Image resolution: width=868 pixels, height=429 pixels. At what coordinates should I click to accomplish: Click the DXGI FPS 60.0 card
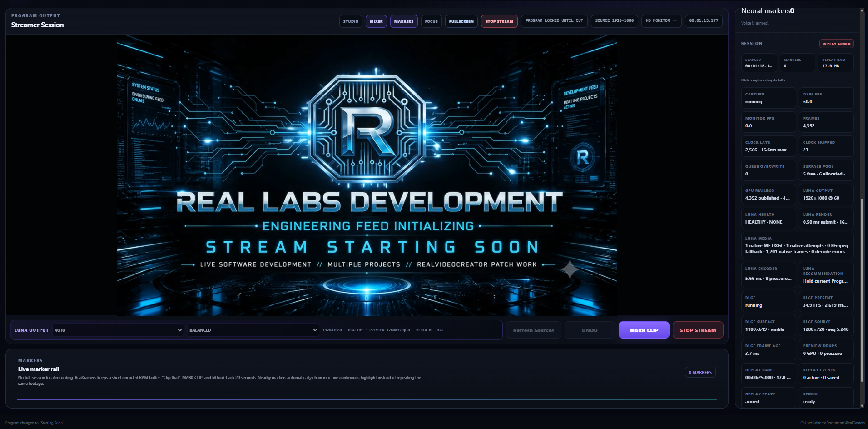point(826,98)
